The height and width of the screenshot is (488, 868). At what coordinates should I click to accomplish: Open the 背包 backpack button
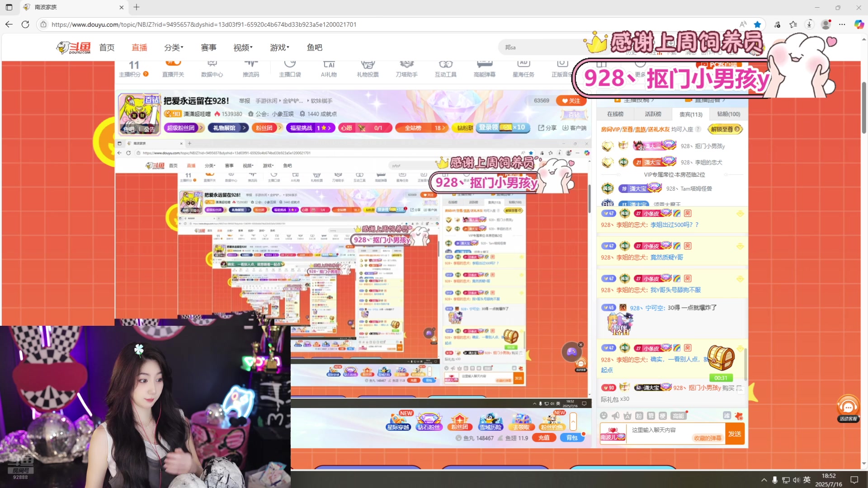pos(572,438)
